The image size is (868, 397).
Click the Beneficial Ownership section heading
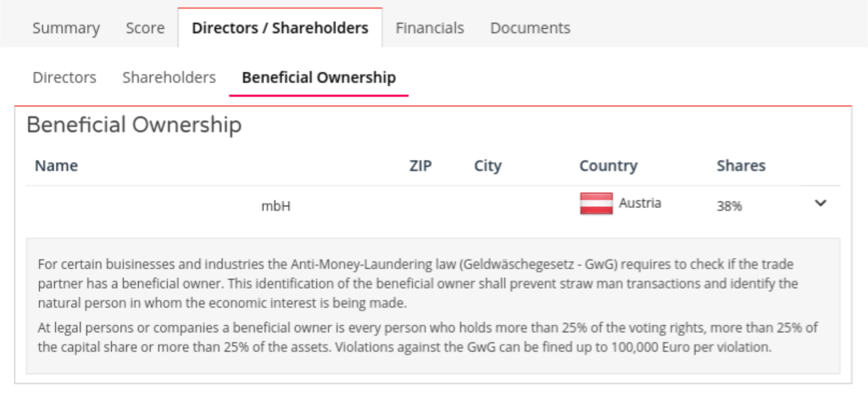click(134, 126)
